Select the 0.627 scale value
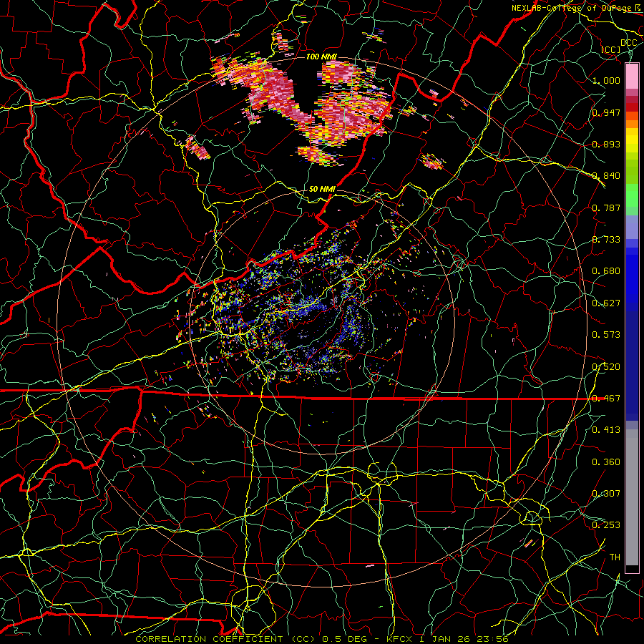This screenshot has height=644, width=644. (606, 303)
